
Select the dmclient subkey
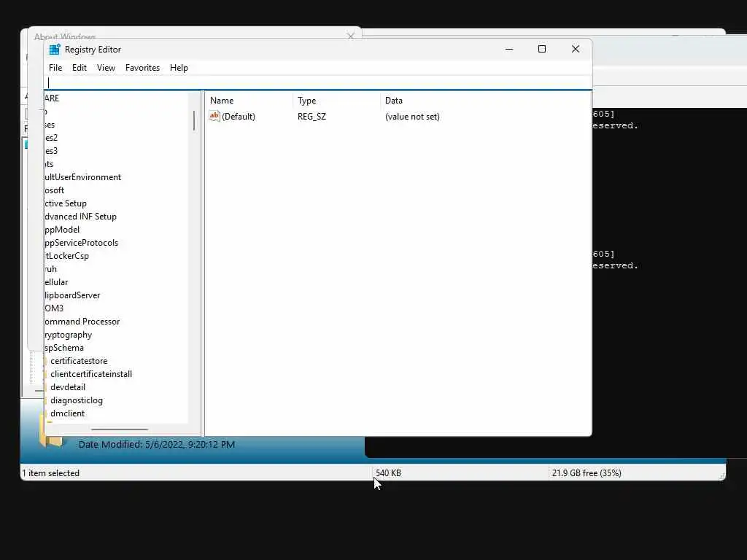point(67,413)
